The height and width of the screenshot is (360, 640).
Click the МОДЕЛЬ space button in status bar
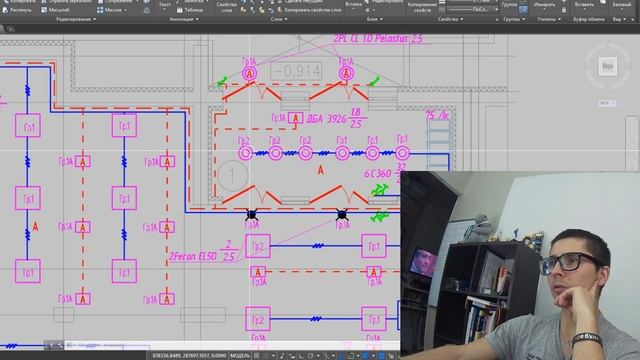click(x=240, y=356)
